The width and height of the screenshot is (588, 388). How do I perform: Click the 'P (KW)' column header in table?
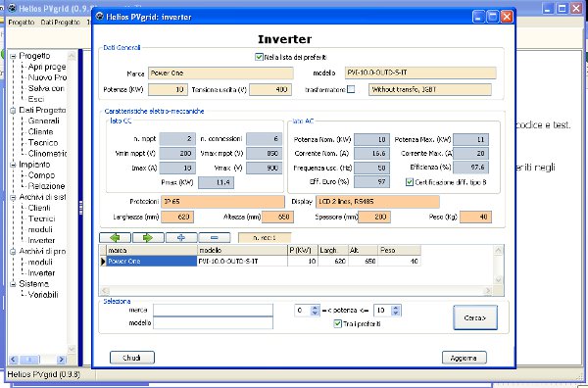(x=303, y=250)
